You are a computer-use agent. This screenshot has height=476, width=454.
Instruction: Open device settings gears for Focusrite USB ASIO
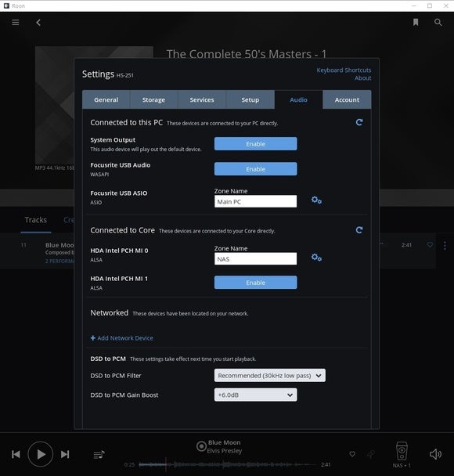(316, 200)
